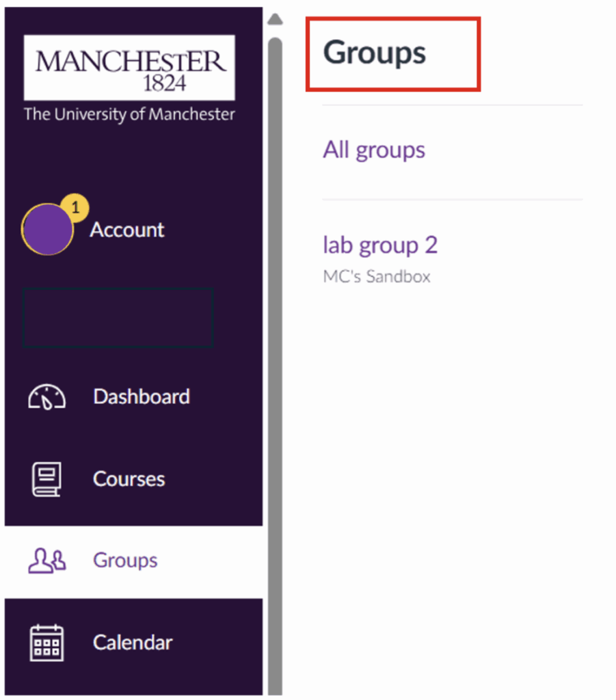Viewport: 616px width, 700px height.
Task: Open Calendar text in the sidebar
Action: click(133, 643)
